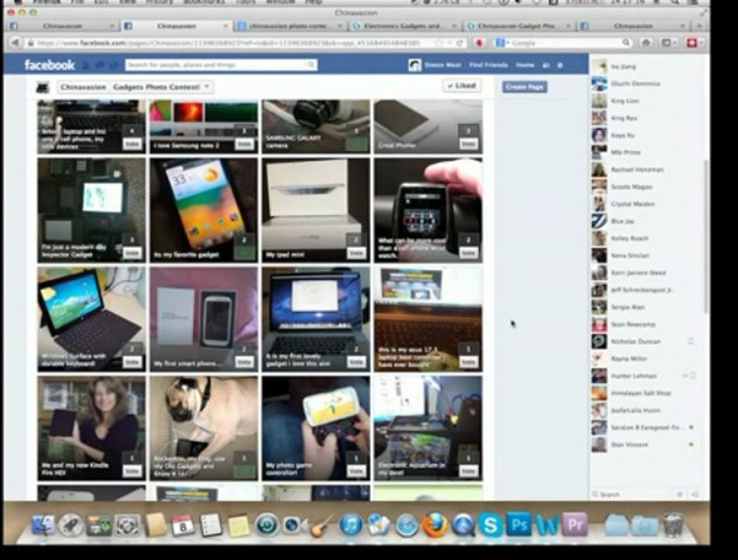Vote for 'My ipad mini' photo
This screenshot has height=560, width=738.
(x=356, y=253)
